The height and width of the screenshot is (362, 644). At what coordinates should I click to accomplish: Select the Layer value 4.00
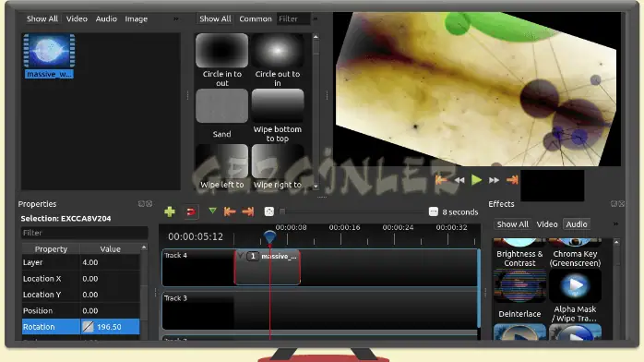[110, 262]
